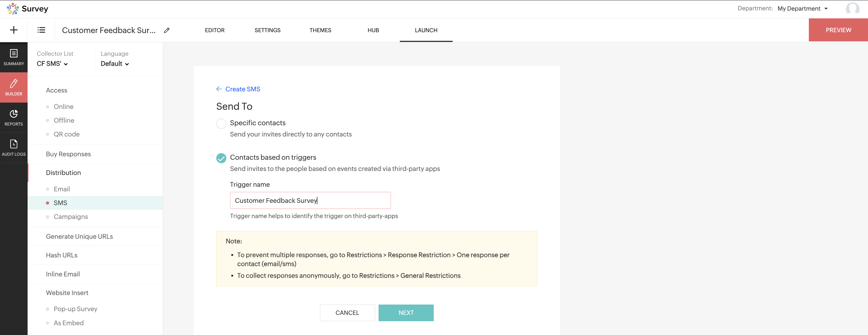
Task: Select the Builder sidebar icon
Action: pos(14,87)
